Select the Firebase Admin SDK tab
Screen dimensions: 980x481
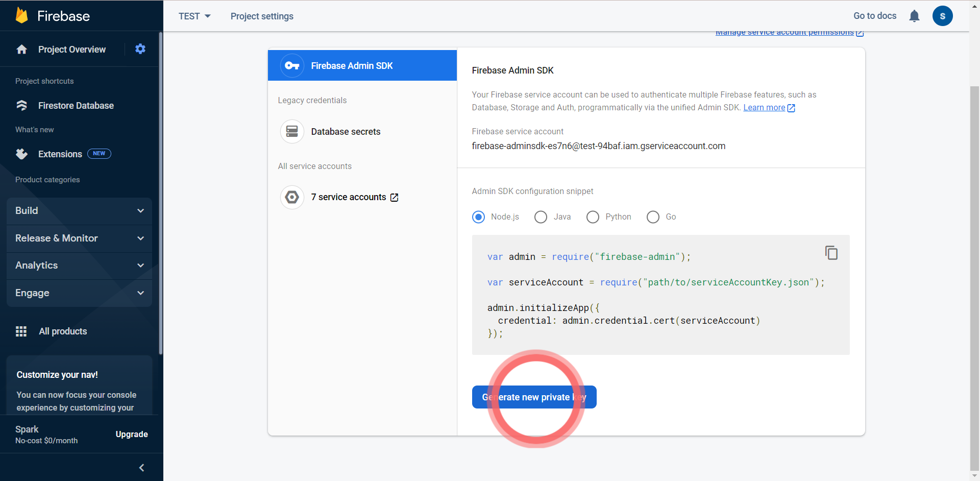[x=362, y=65]
